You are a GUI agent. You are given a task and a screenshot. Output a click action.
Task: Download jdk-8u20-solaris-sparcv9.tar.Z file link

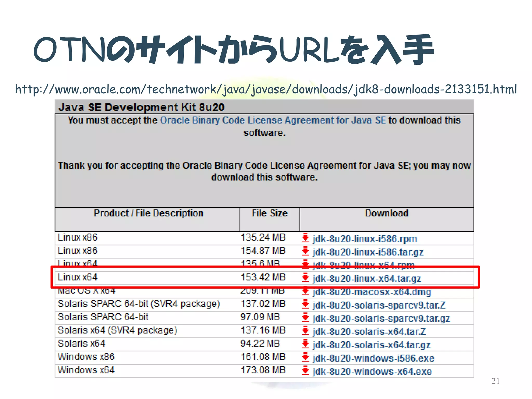(x=379, y=305)
